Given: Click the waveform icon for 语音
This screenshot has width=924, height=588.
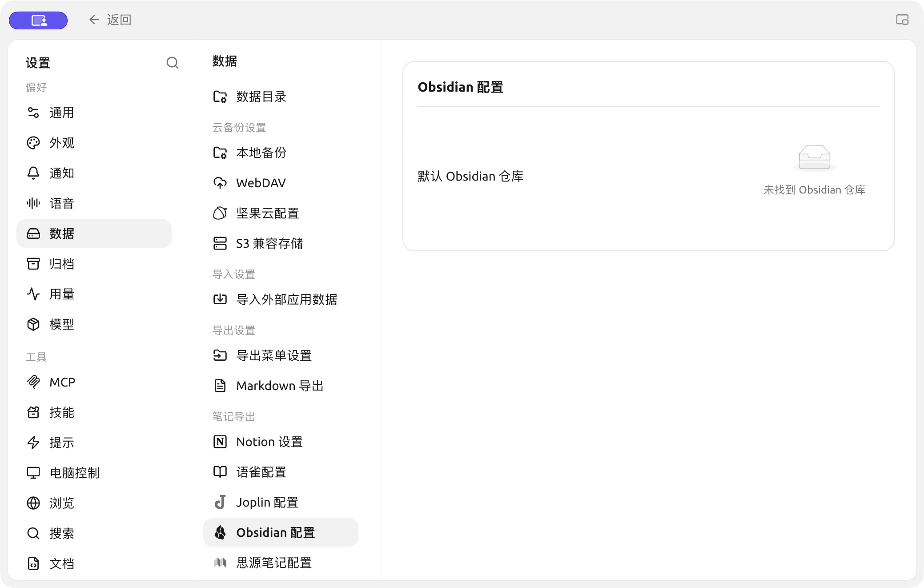Looking at the screenshot, I should [33, 203].
